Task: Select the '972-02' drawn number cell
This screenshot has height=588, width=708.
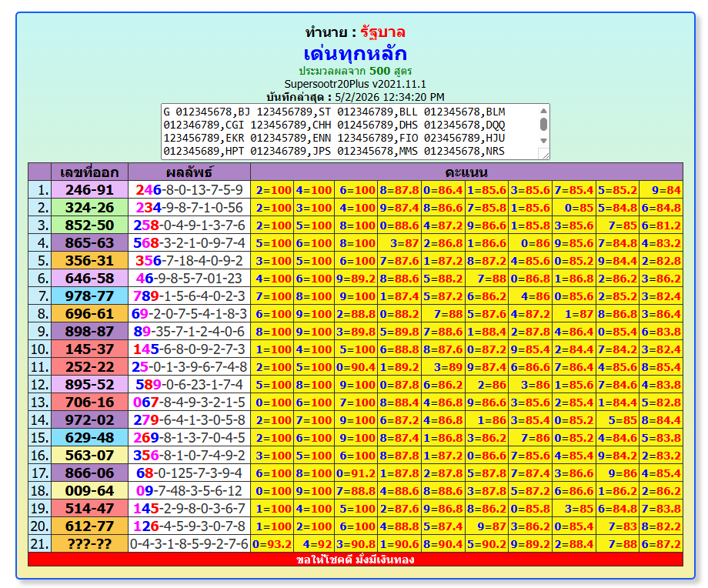Action: point(89,419)
